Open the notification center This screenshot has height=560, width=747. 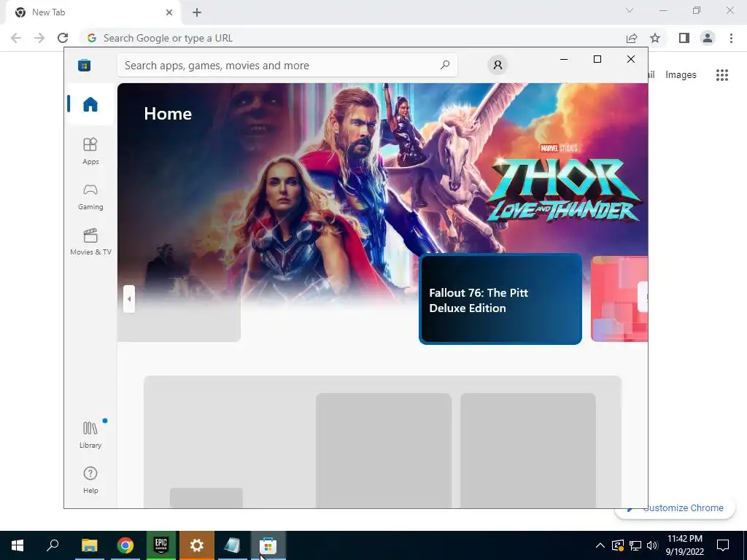tap(723, 545)
